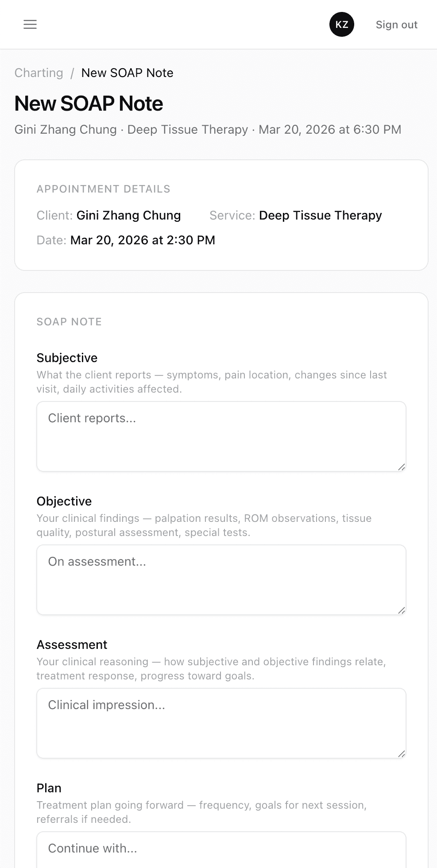Viewport: 437px width, 868px height.
Task: Click the Appointment Details card header
Action: tap(104, 189)
